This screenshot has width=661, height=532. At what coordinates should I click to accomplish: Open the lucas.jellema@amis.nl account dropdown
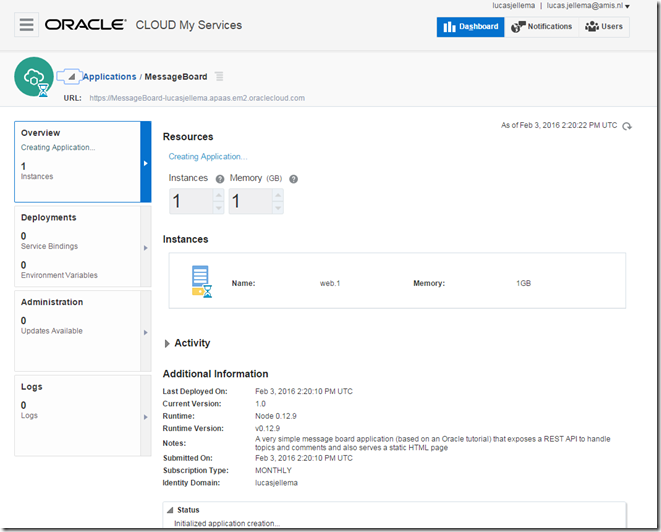point(588,6)
